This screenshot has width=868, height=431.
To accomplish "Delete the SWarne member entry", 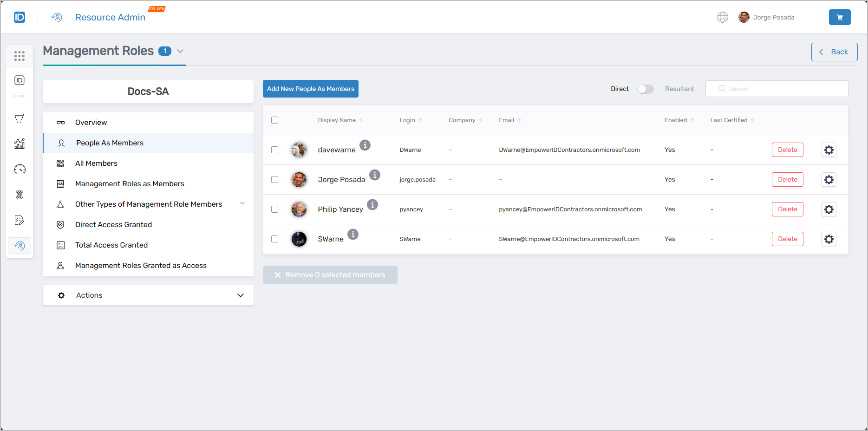I will click(787, 239).
